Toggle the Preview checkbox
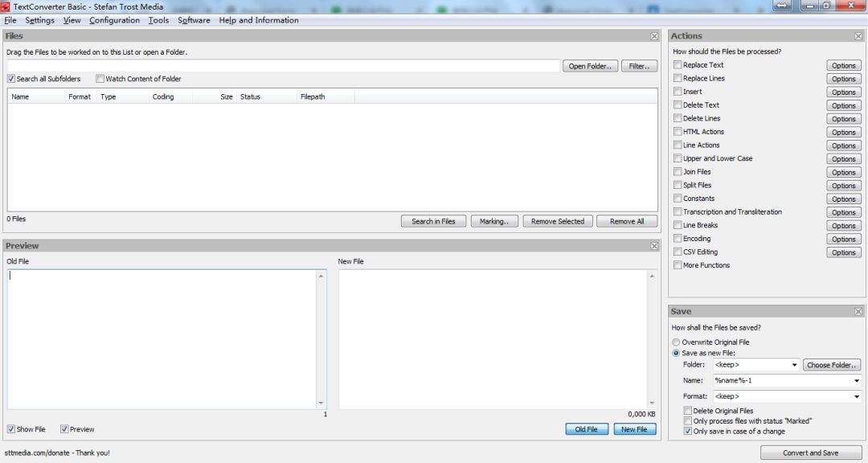This screenshot has height=463, width=868. (x=64, y=429)
